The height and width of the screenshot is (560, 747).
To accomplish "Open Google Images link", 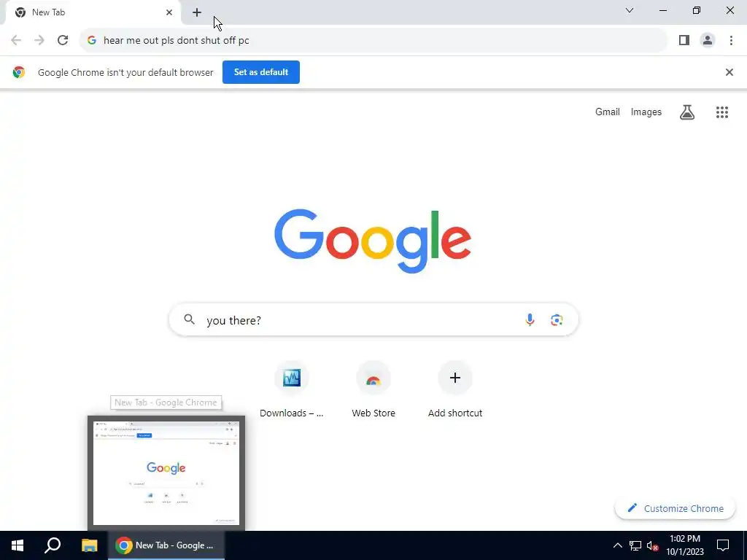I will click(646, 112).
